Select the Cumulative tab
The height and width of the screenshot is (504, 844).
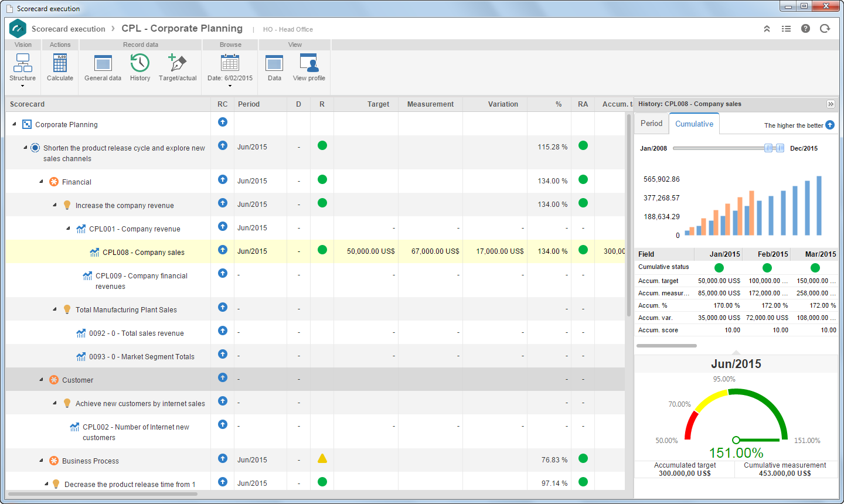click(694, 124)
